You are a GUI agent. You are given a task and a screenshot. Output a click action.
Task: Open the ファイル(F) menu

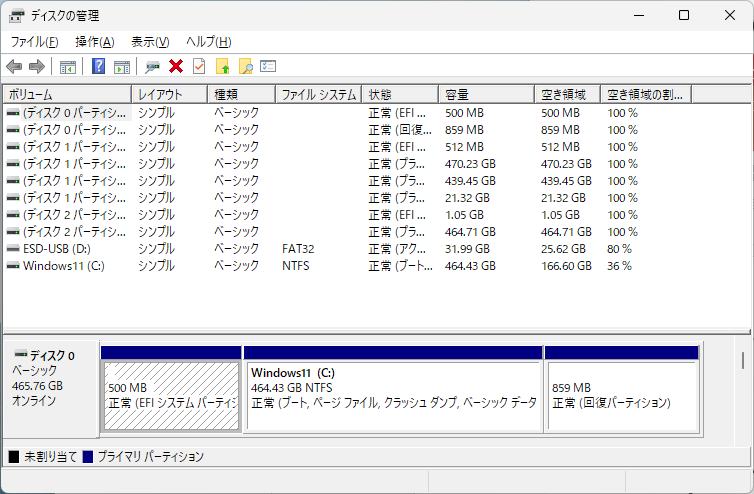tap(34, 42)
